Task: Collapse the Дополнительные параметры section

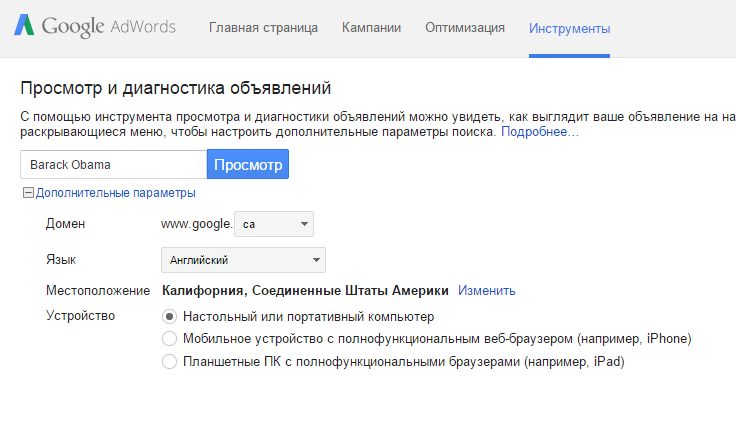Action: (115, 193)
